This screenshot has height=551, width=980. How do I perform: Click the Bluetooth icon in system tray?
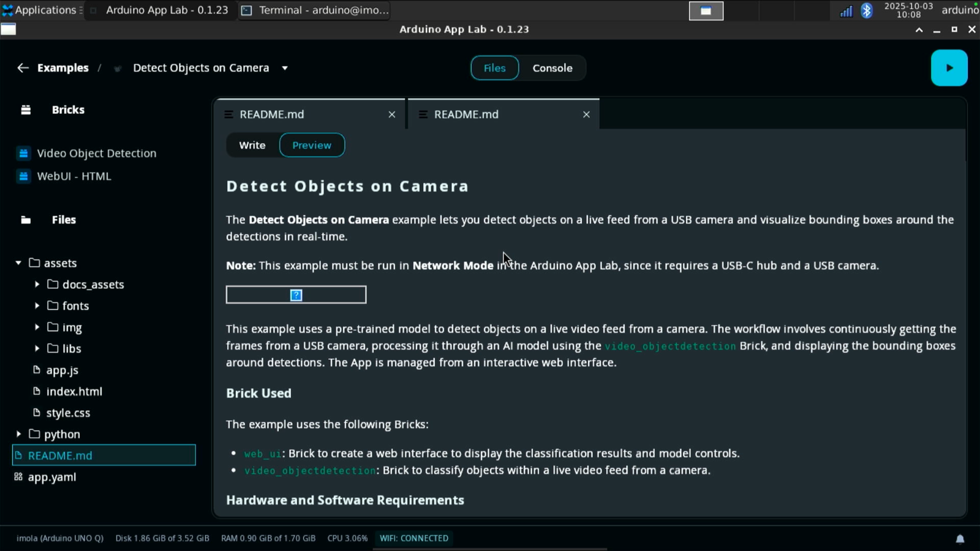[866, 10]
